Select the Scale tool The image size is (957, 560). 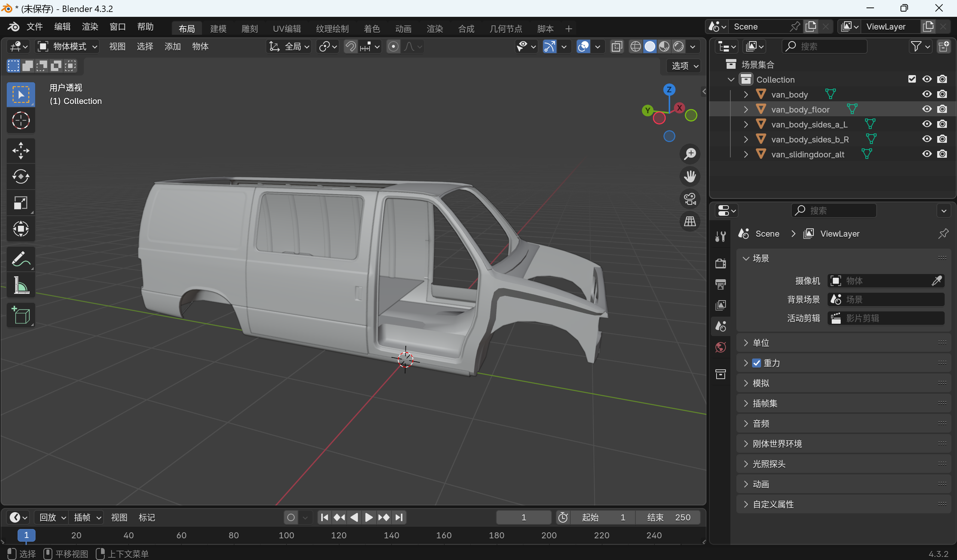pyautogui.click(x=21, y=203)
